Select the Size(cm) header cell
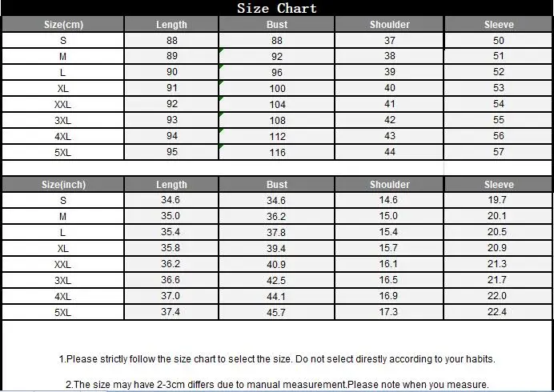The width and height of the screenshot is (554, 392). click(63, 24)
